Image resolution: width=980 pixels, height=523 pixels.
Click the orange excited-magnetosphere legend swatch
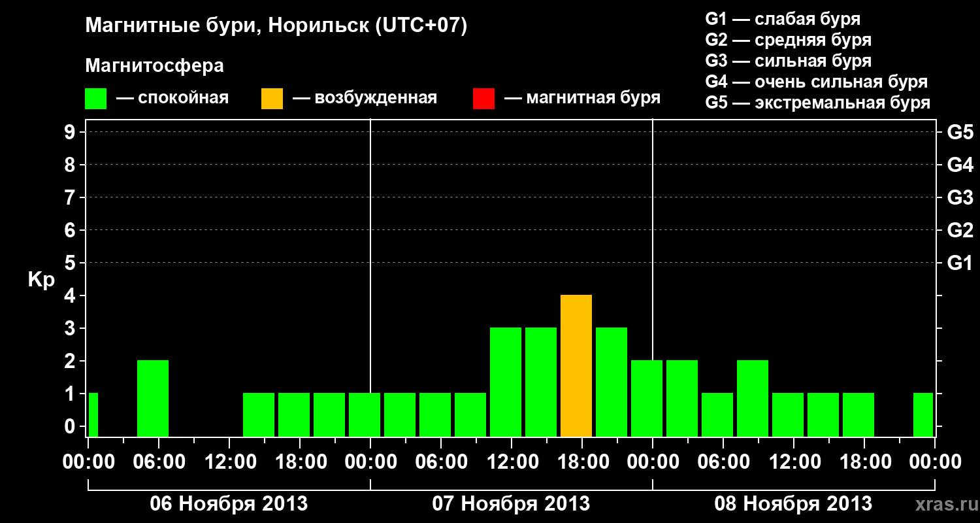[272, 99]
